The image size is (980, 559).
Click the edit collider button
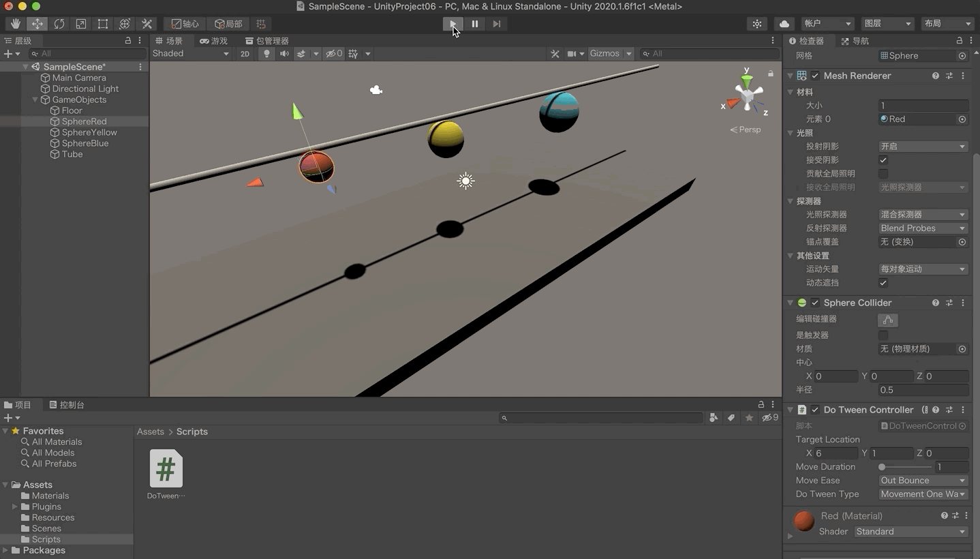pyautogui.click(x=887, y=320)
